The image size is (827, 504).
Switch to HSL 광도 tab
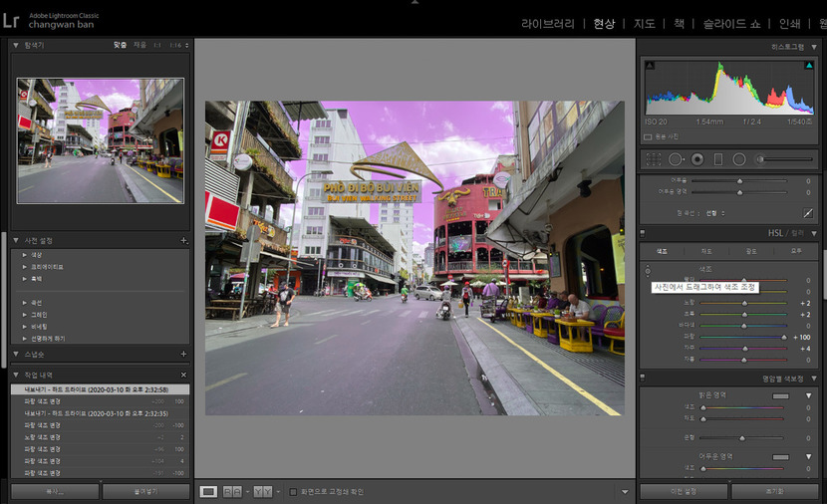point(751,251)
